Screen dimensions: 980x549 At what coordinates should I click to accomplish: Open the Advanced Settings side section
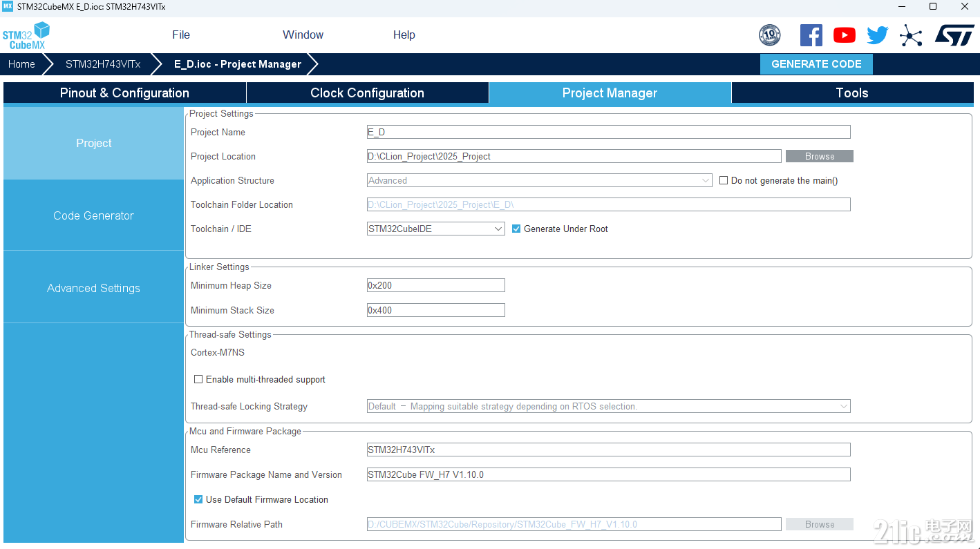tap(93, 288)
